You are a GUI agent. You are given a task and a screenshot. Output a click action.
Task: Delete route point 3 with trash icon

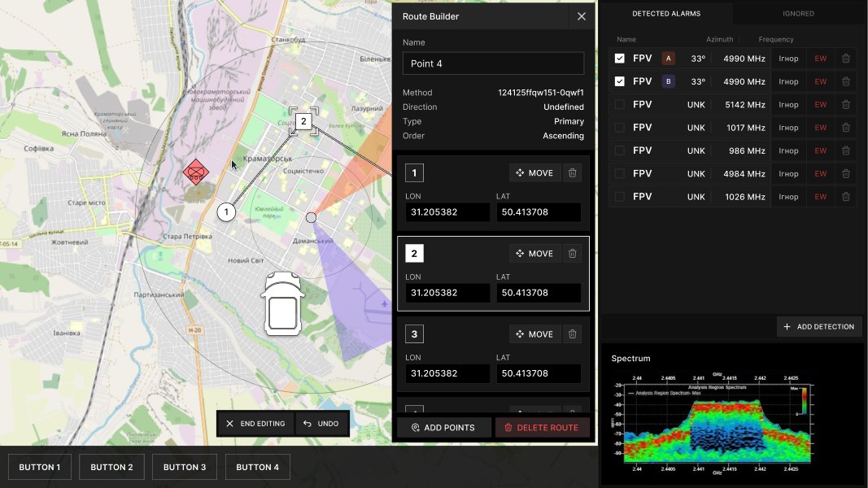(573, 334)
